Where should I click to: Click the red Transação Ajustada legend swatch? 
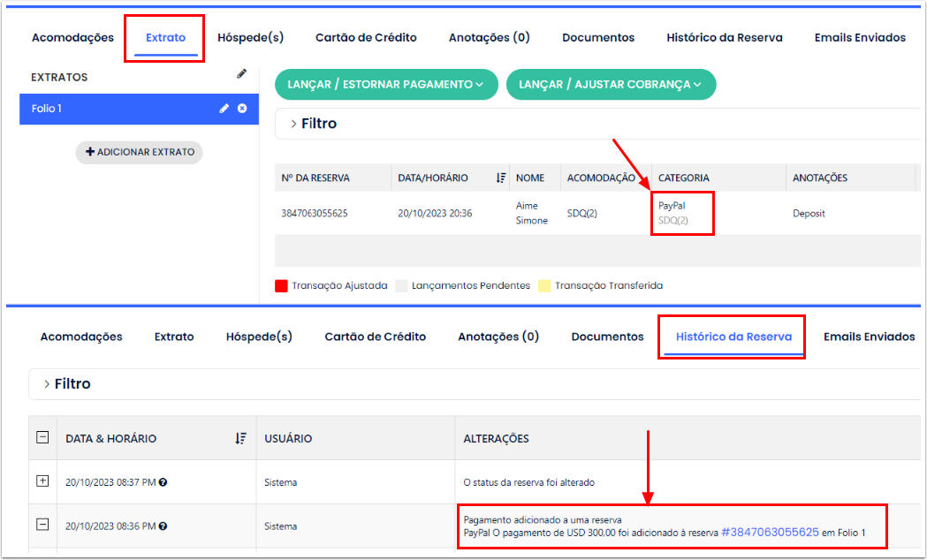click(x=281, y=285)
